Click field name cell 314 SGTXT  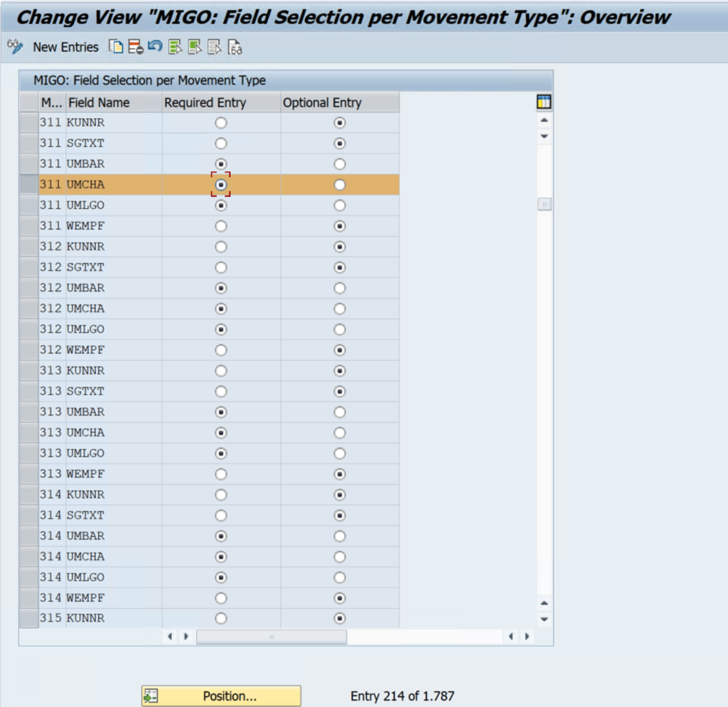pyautogui.click(x=113, y=515)
